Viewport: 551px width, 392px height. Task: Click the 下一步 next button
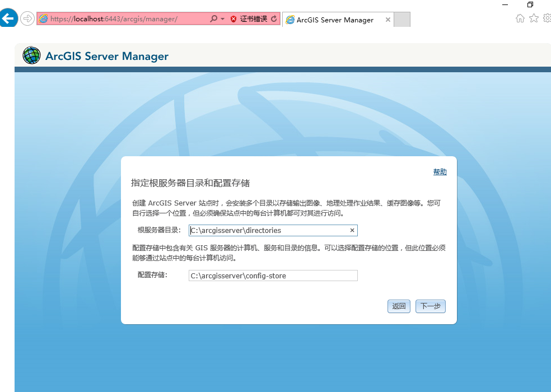coord(431,306)
